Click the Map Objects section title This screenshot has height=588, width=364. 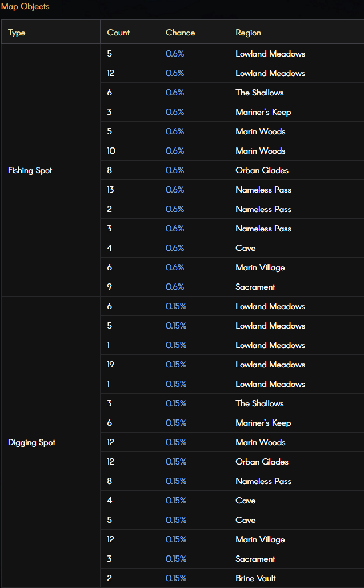[25, 6]
